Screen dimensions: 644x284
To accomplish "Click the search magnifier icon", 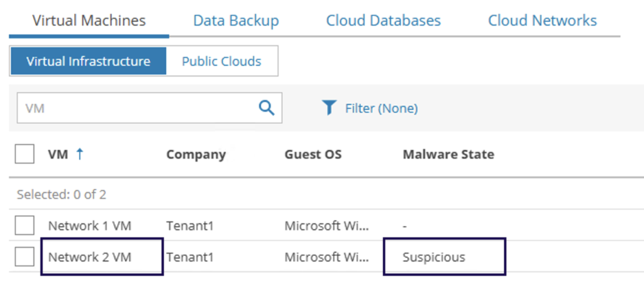I will click(x=267, y=108).
